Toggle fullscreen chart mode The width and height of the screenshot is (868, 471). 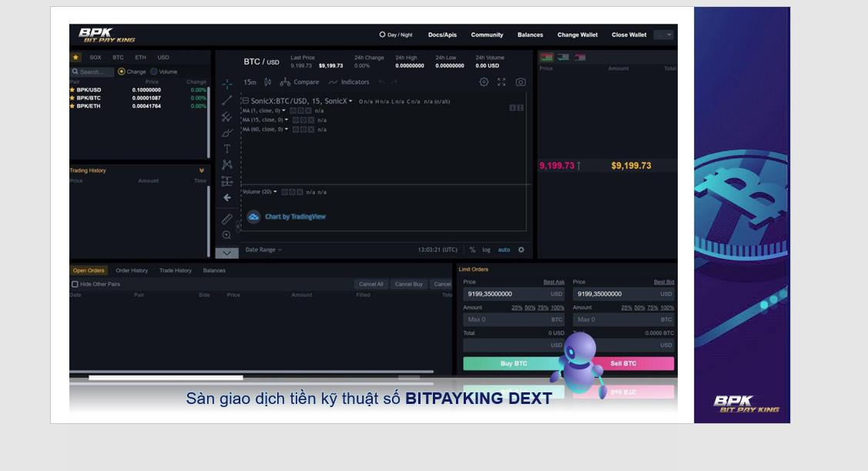[501, 82]
